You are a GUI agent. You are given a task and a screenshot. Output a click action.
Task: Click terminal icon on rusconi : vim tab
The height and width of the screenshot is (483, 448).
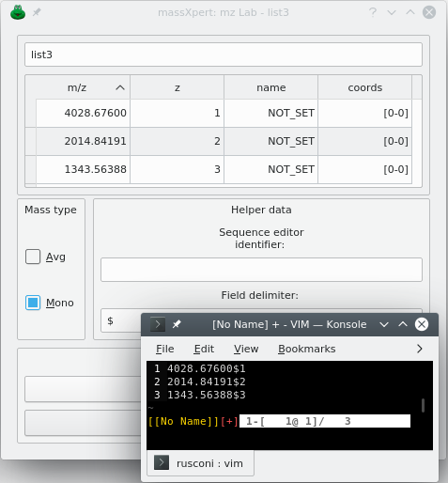coord(162,462)
